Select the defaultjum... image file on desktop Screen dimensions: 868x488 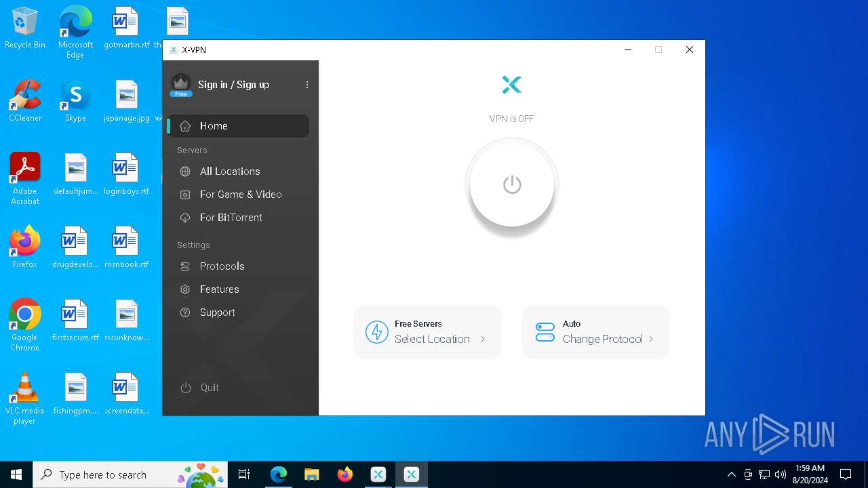pyautogui.click(x=75, y=174)
